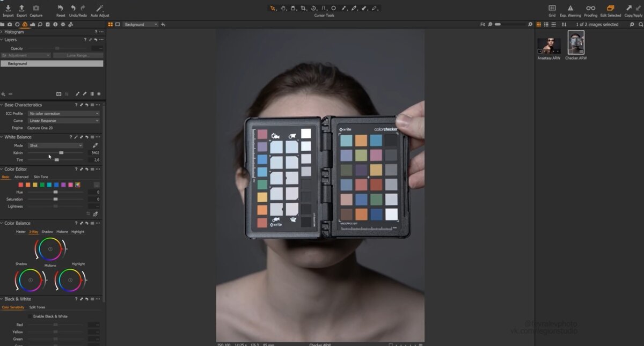Select Color Balance Shadow tab
The width and height of the screenshot is (644, 346).
click(47, 232)
